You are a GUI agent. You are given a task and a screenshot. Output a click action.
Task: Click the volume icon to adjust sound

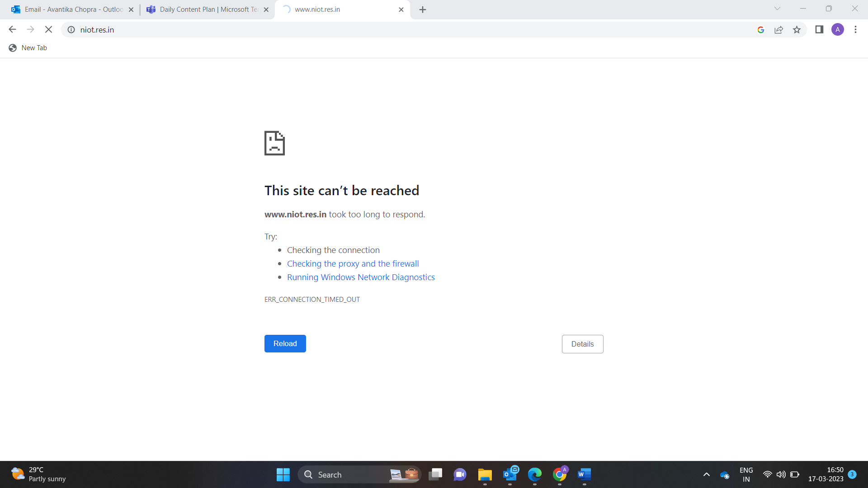pos(781,474)
